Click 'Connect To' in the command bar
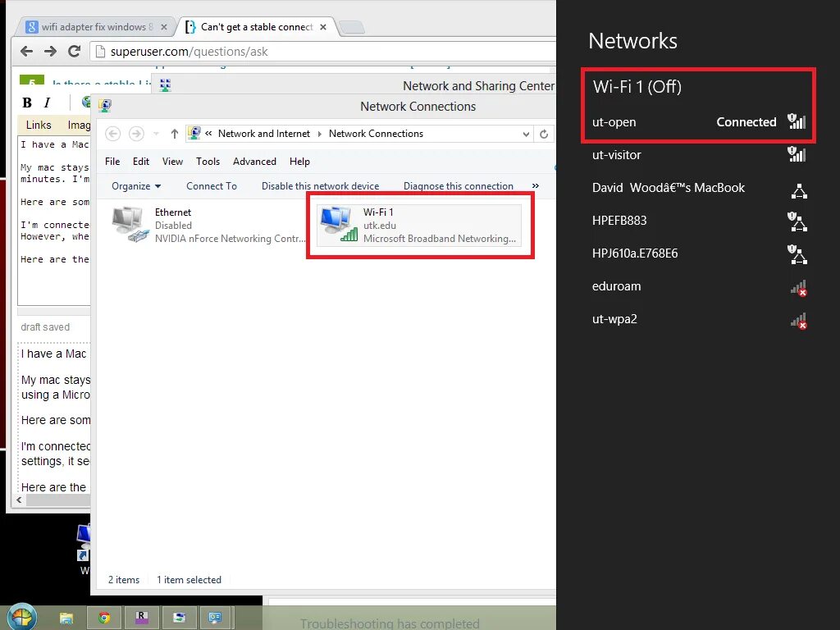 click(212, 186)
